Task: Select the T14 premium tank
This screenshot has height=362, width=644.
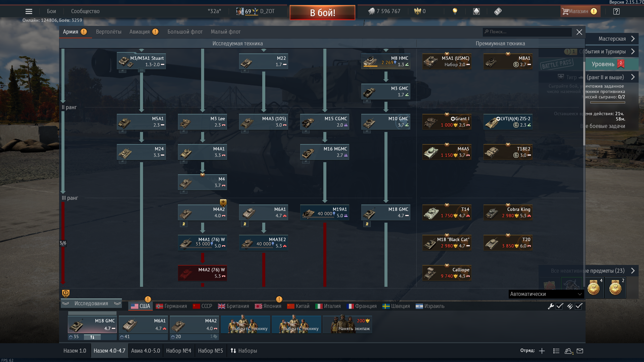Action: 447,213
